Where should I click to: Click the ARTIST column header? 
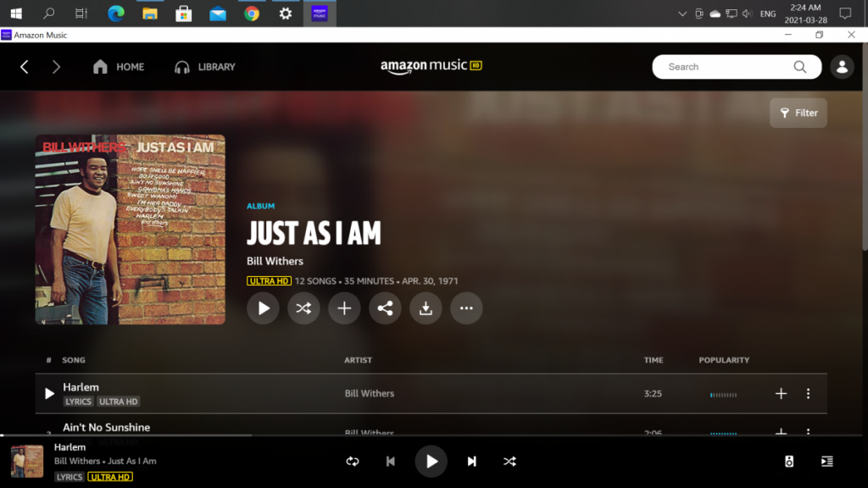[x=359, y=360]
